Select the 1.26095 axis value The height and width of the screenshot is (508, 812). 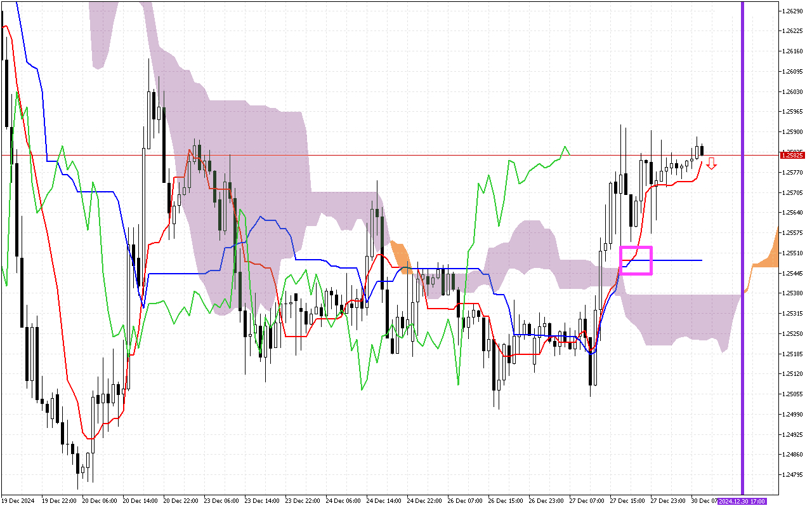click(792, 72)
